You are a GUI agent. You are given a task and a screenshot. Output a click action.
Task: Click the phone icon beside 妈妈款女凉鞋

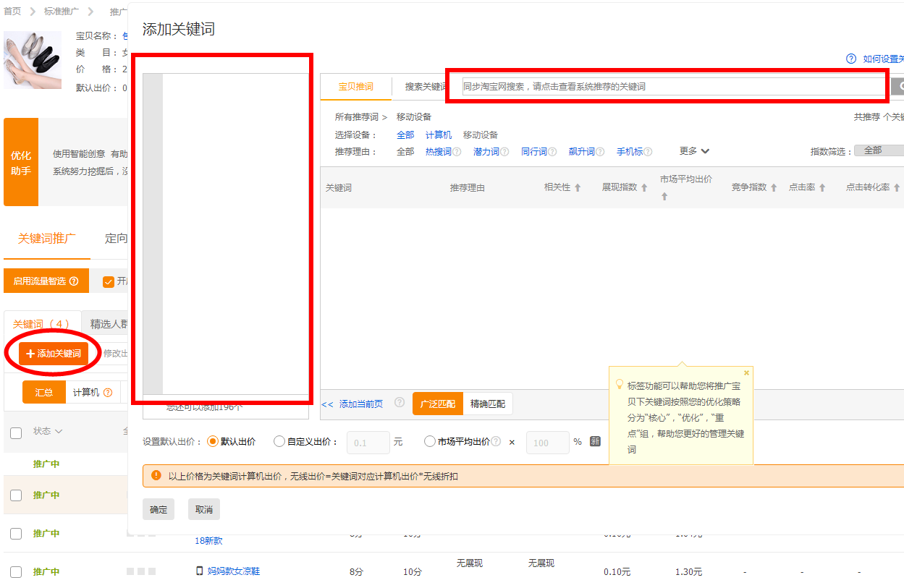[200, 571]
